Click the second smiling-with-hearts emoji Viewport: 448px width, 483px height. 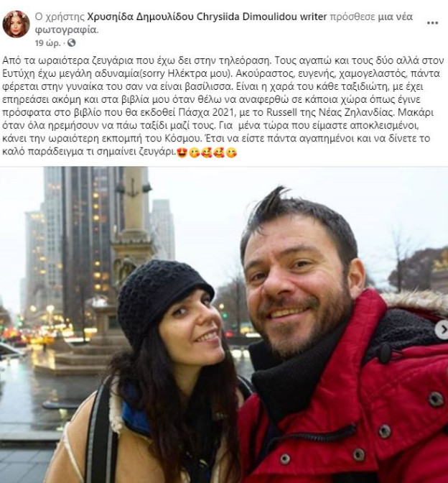tap(219, 152)
